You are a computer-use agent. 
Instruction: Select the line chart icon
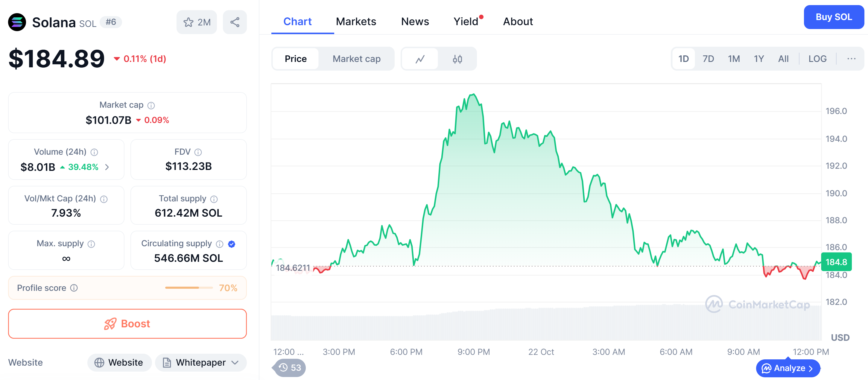pos(420,59)
